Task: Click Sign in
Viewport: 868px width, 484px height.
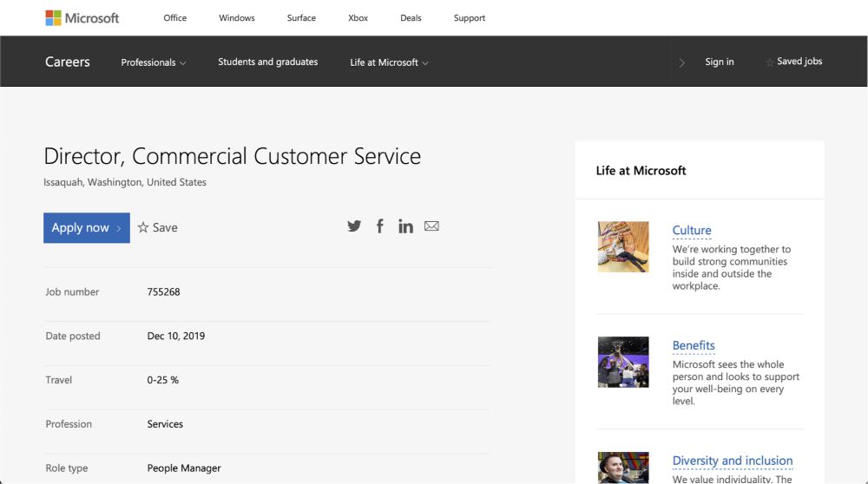Action: click(720, 62)
